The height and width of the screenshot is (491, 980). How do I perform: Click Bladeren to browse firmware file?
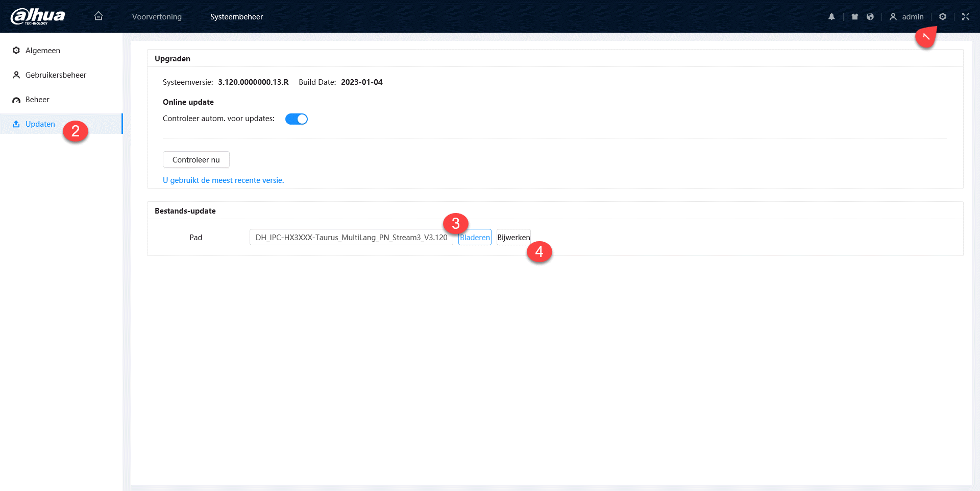(x=475, y=237)
